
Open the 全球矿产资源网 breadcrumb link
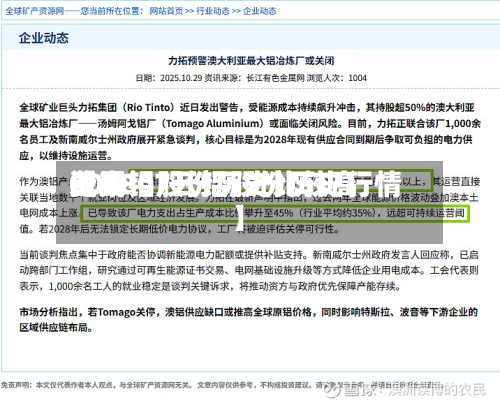[35, 11]
